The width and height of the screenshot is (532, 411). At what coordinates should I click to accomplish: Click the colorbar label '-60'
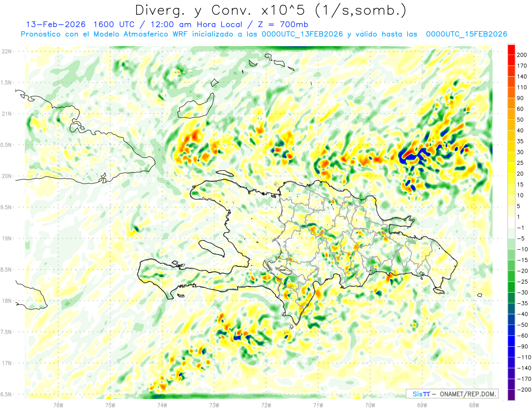tap(522, 336)
